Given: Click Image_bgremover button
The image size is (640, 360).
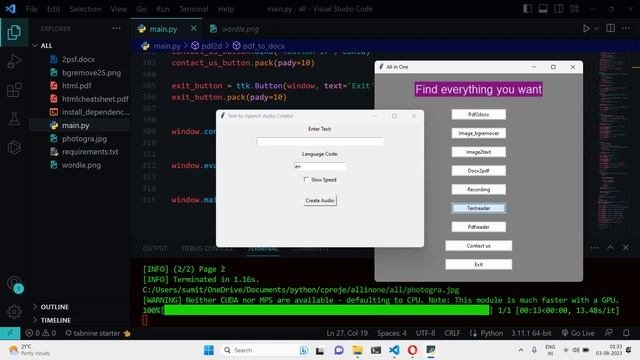Looking at the screenshot, I should point(478,133).
